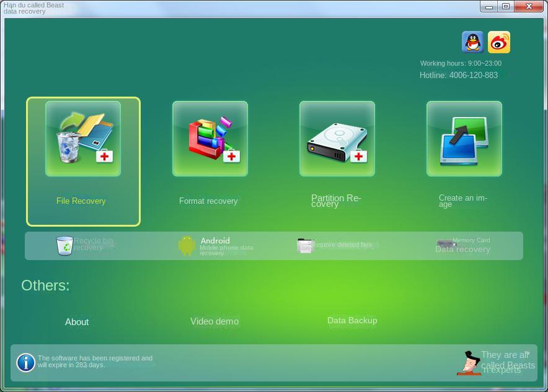Choose the Create an image label
The height and width of the screenshot is (392, 548).
click(x=463, y=201)
